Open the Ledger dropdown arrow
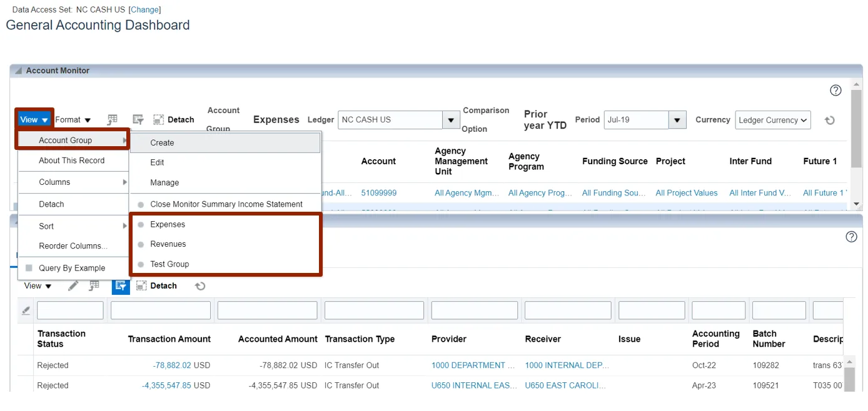The image size is (868, 411). 451,120
